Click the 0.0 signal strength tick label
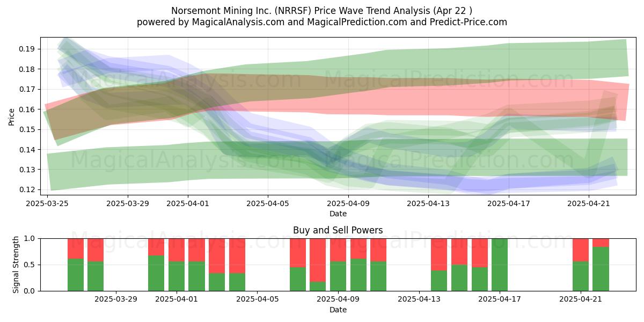Viewport: 644px width, 322px height. [31, 291]
